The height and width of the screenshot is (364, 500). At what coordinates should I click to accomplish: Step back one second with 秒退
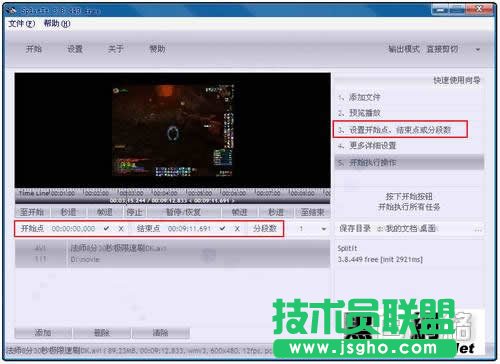click(x=68, y=212)
